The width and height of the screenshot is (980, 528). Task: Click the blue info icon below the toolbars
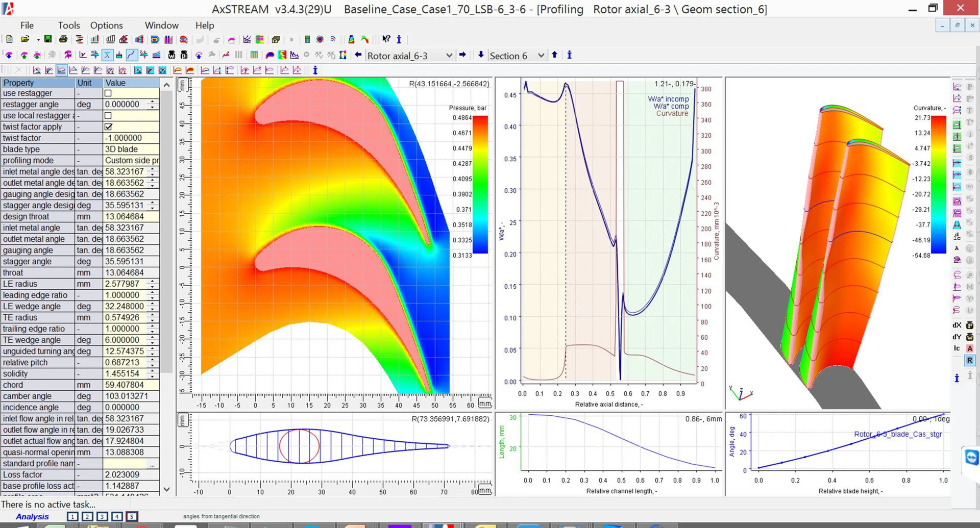click(x=315, y=70)
